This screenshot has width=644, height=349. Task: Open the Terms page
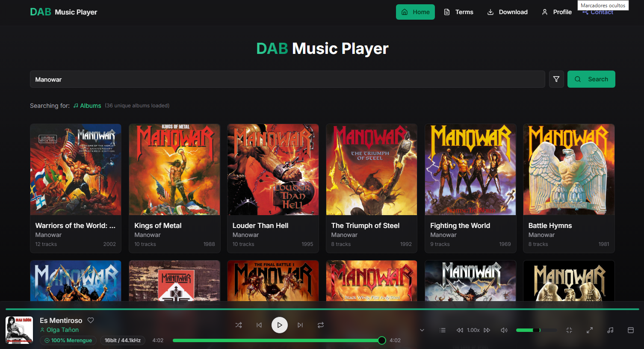pyautogui.click(x=458, y=12)
